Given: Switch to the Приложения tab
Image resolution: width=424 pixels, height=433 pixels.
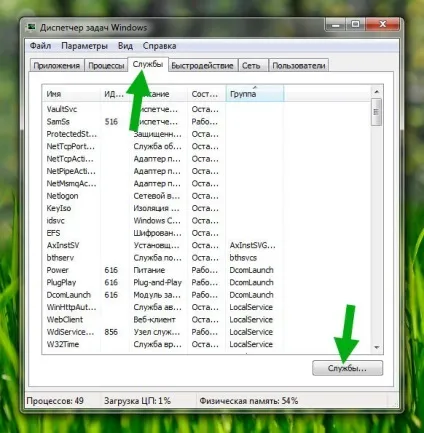Looking at the screenshot, I should click(x=57, y=65).
